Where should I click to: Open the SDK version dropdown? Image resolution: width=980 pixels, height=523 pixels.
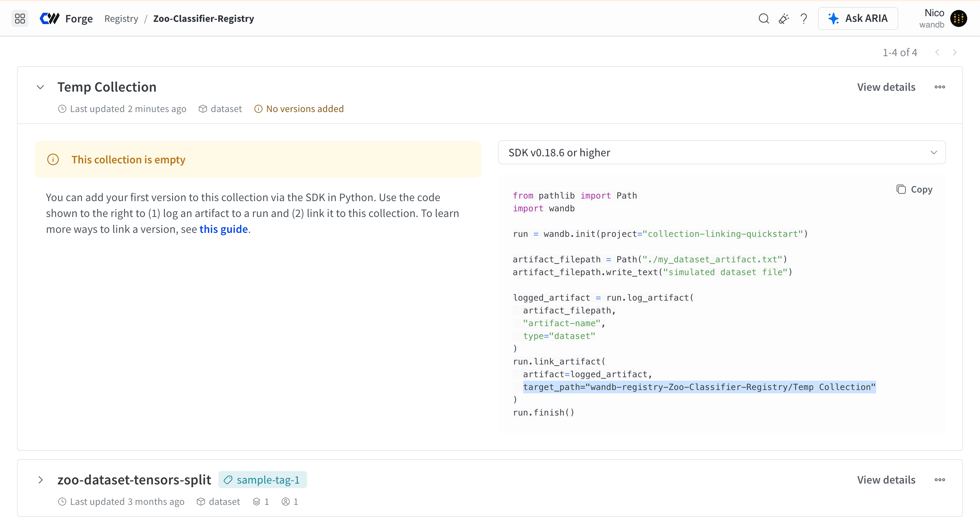pyautogui.click(x=722, y=153)
